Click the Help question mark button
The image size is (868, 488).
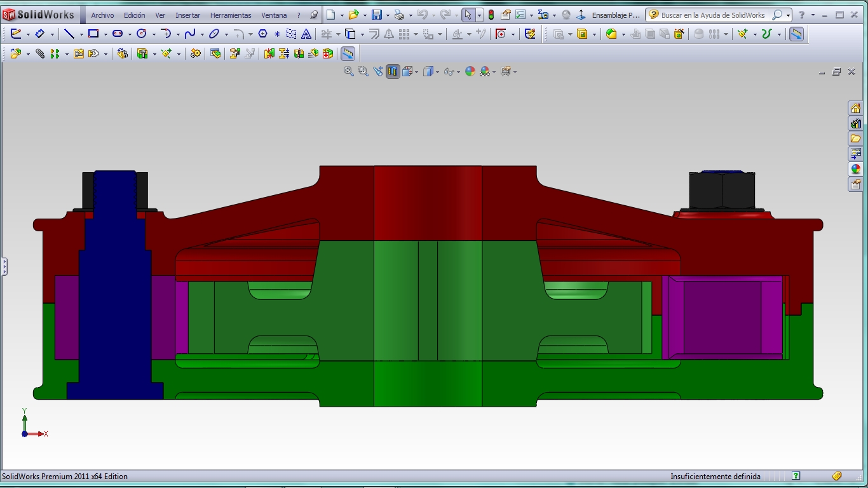(802, 15)
